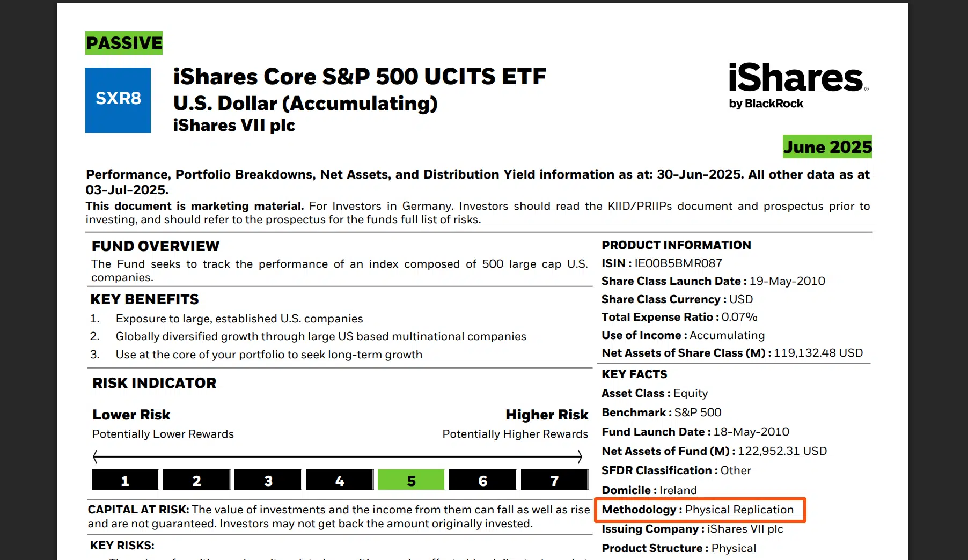Click the KEY BENEFITS heading
Image resolution: width=968 pixels, height=560 pixels.
coord(145,299)
